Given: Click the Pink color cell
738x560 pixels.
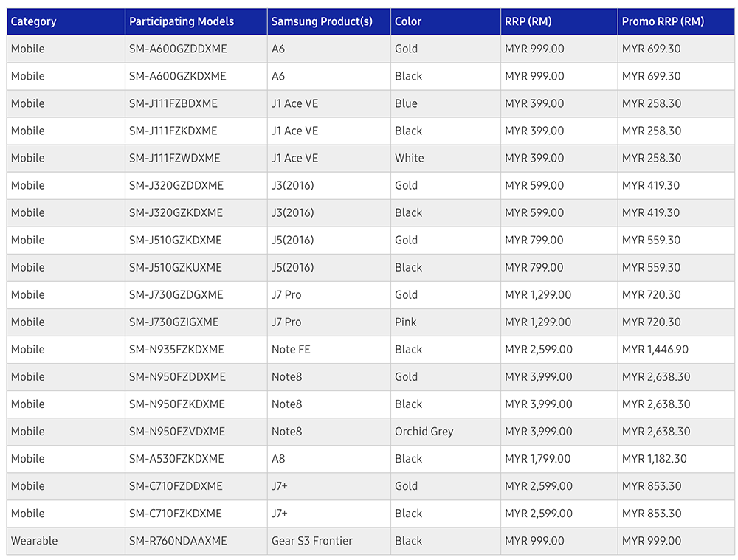Looking at the screenshot, I should (405, 322).
